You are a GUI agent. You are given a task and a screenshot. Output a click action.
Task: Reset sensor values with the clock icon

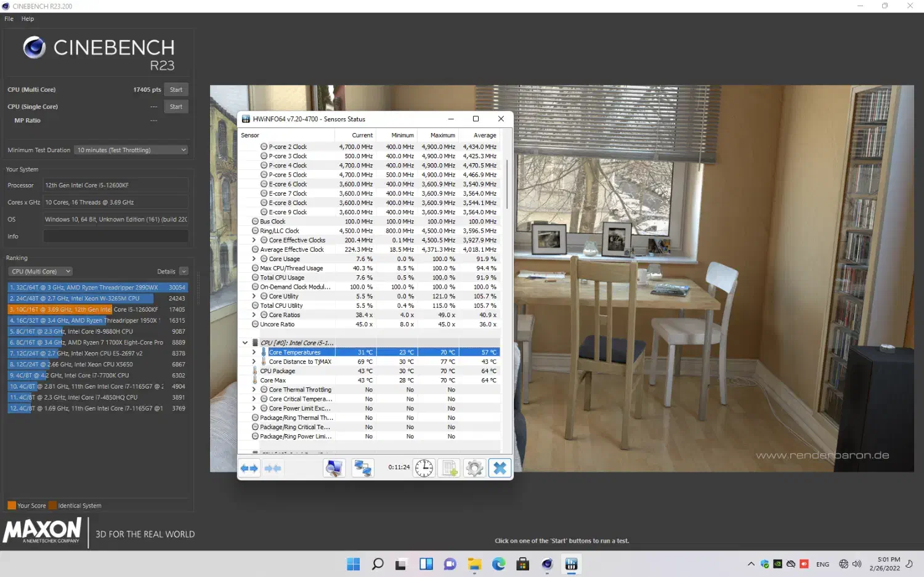click(x=424, y=469)
